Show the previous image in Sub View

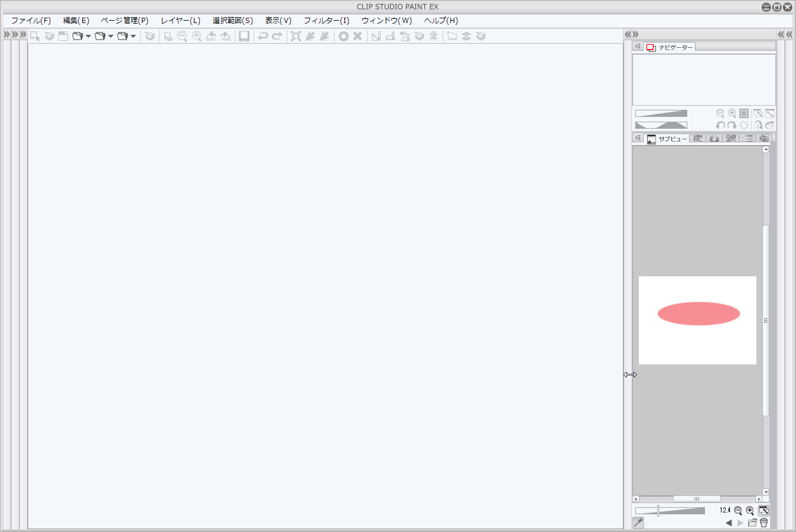point(729,523)
